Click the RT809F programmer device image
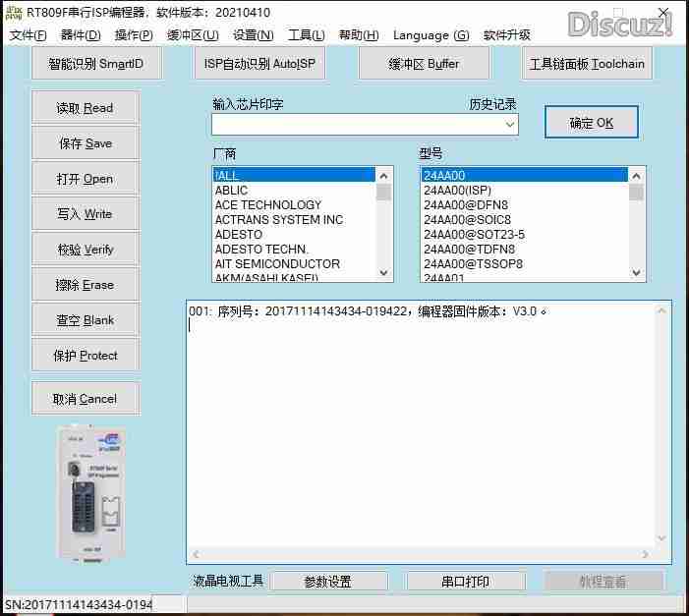 (91, 494)
